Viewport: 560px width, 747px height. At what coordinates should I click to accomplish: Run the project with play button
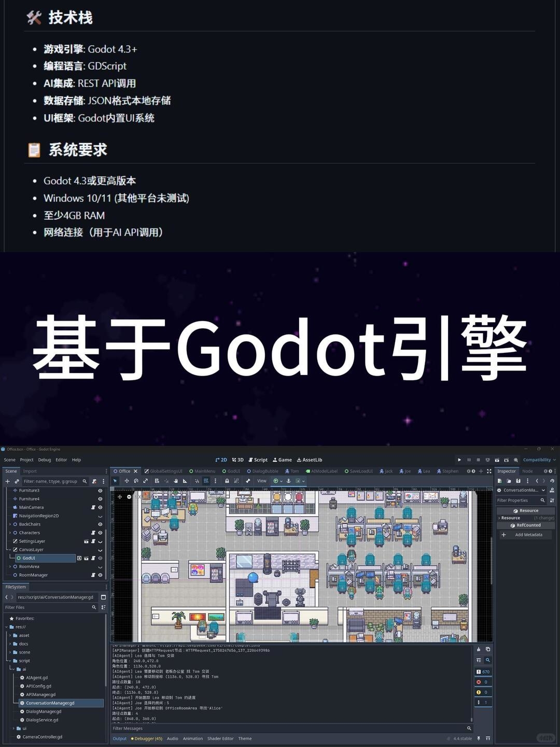[x=459, y=460]
